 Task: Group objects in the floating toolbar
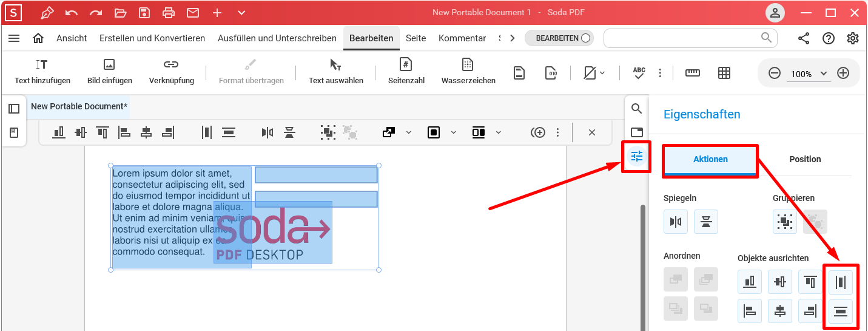[328, 132]
